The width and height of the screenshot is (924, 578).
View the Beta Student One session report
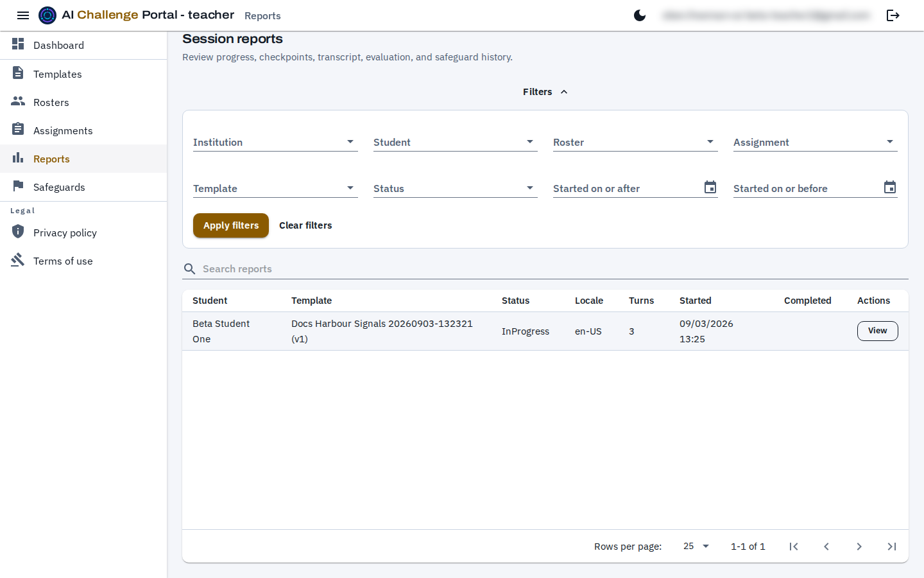[x=877, y=331]
